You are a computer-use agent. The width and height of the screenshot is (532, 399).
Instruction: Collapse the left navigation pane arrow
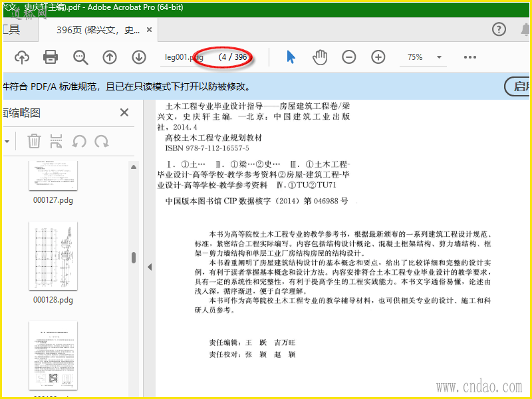150,267
